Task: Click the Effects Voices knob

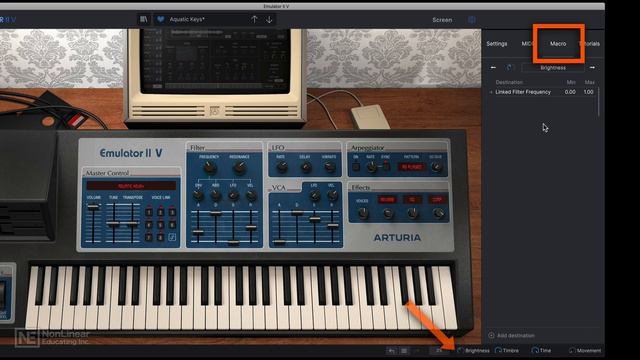Action: tap(363, 213)
